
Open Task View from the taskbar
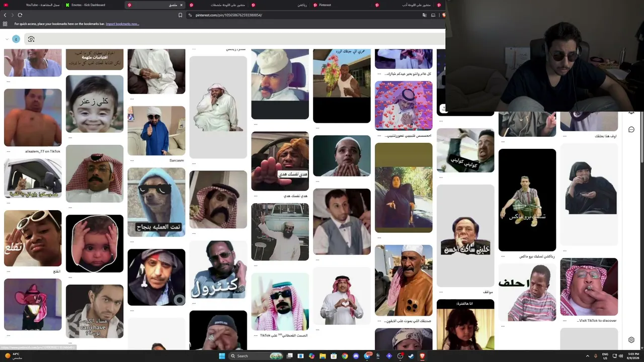coord(290,356)
